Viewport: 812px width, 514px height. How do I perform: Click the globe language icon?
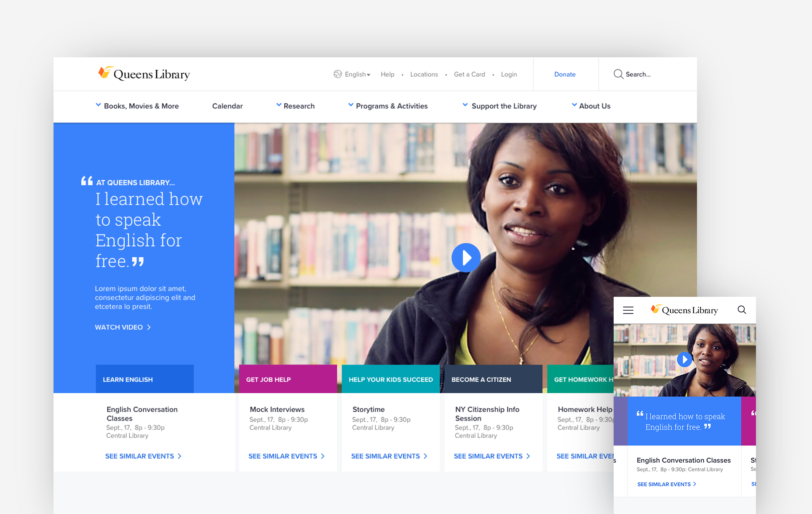point(337,74)
